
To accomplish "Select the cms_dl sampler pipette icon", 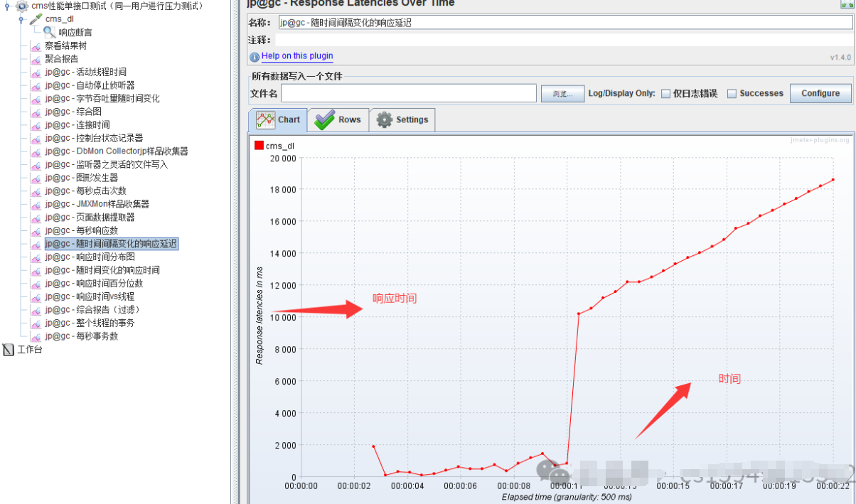I will point(36,19).
